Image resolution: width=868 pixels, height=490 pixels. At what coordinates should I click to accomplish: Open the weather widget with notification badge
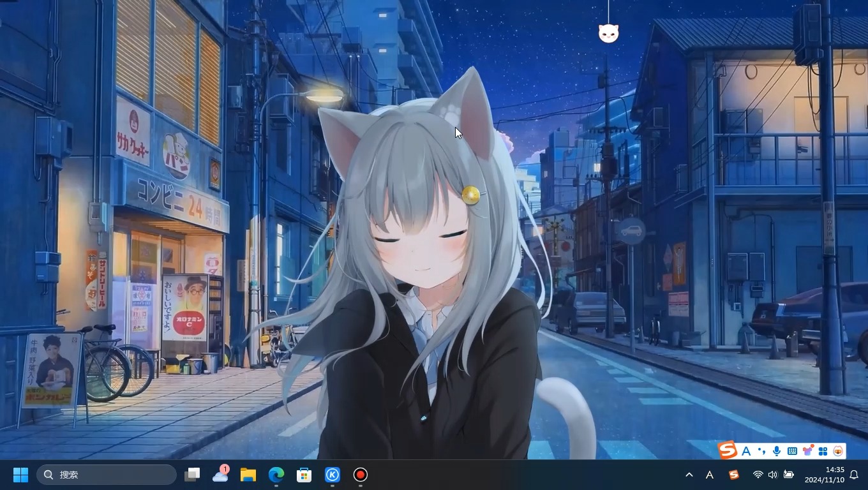click(221, 474)
